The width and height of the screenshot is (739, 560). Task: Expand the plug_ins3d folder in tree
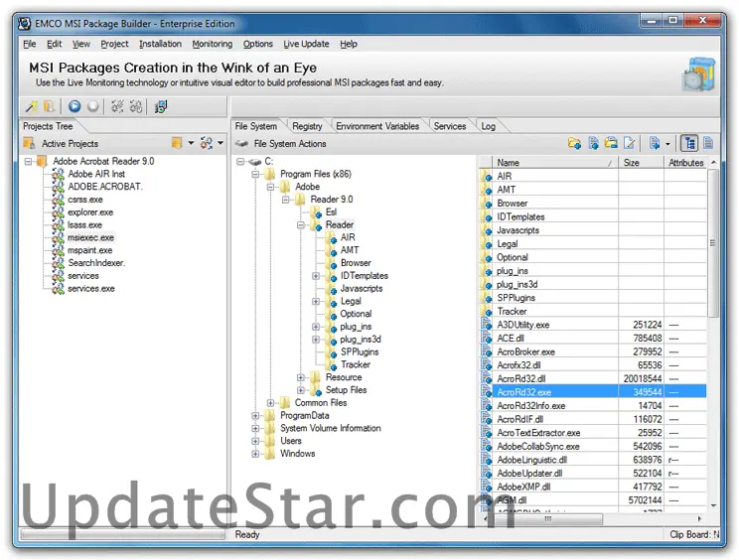316,340
